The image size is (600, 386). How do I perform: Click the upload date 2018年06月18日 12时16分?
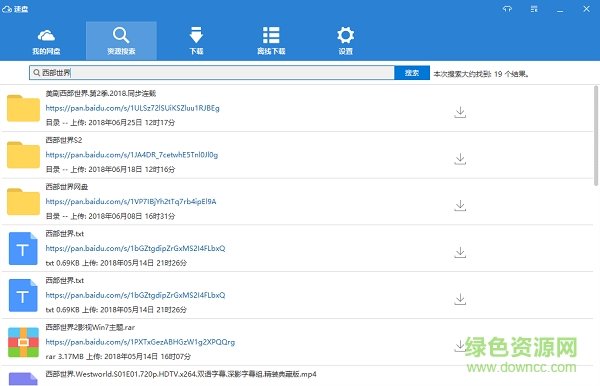132,169
